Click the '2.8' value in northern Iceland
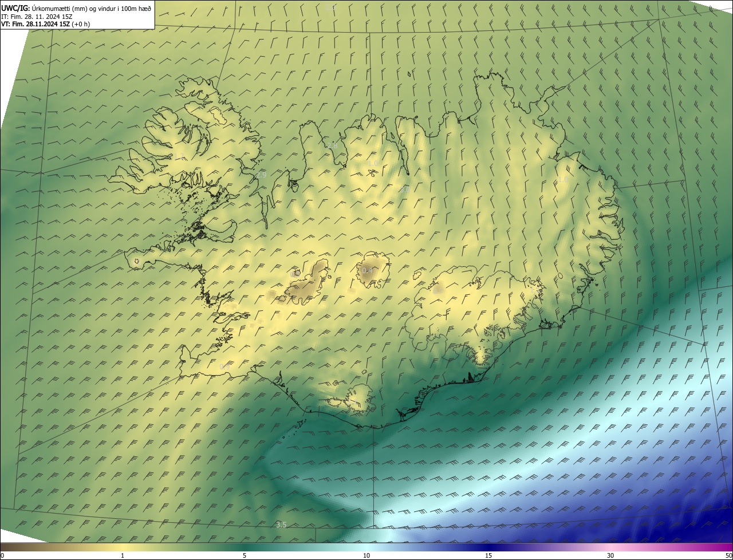 332,145
